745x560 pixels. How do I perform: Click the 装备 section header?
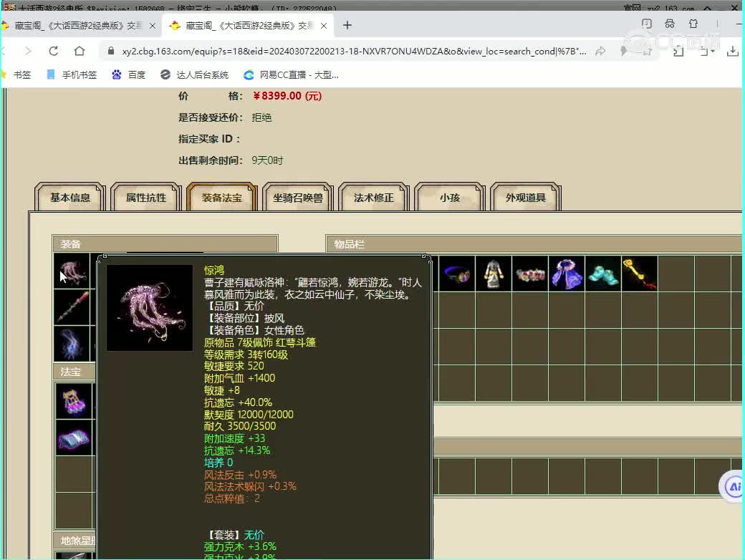165,244
